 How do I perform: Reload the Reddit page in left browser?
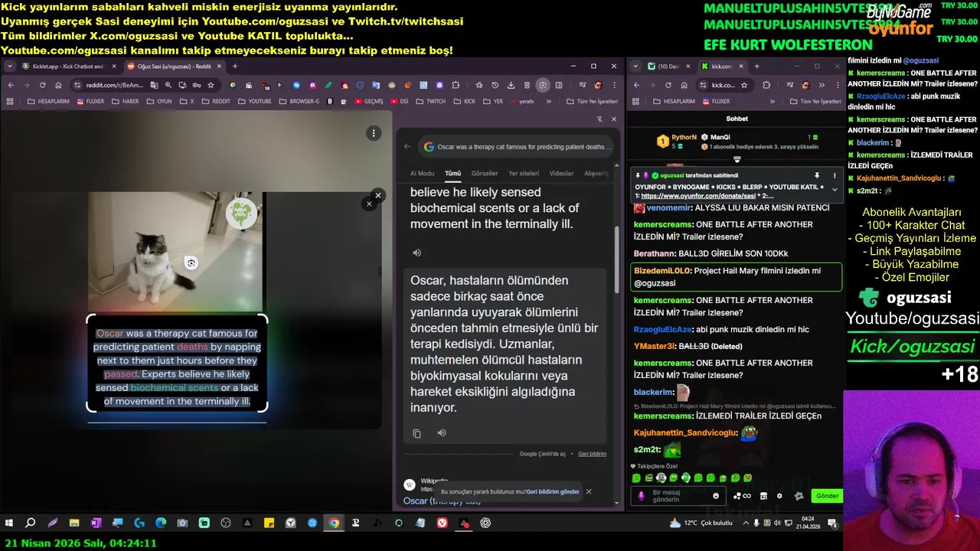(42, 85)
